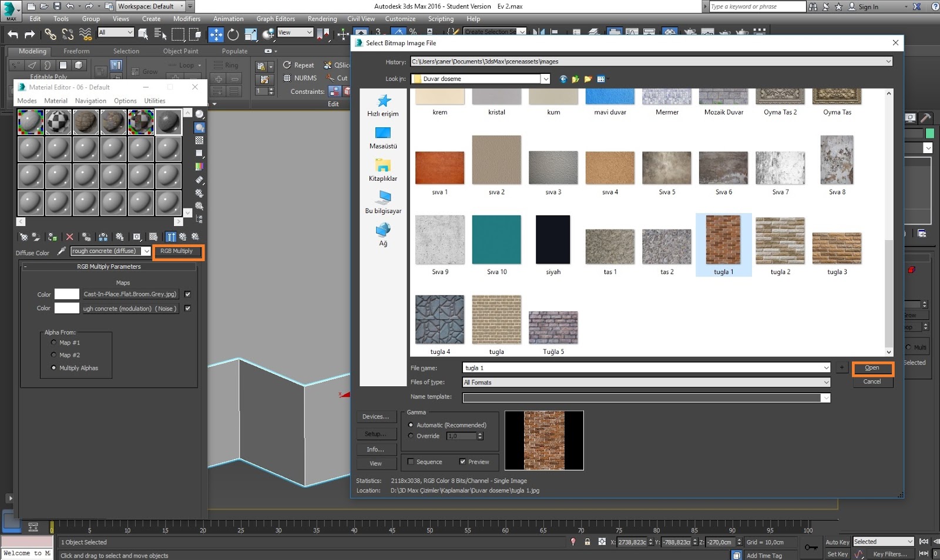Click the first white Color swatch
This screenshot has height=560, width=940.
pos(66,295)
